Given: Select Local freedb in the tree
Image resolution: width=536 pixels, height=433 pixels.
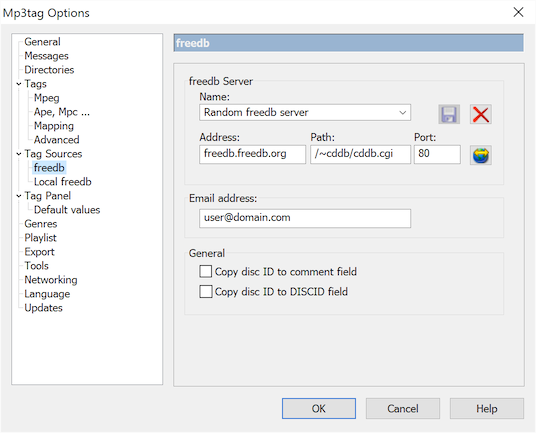Looking at the screenshot, I should (63, 182).
